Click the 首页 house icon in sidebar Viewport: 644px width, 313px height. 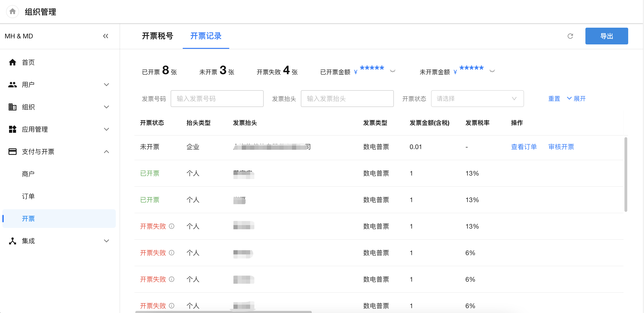[13, 62]
